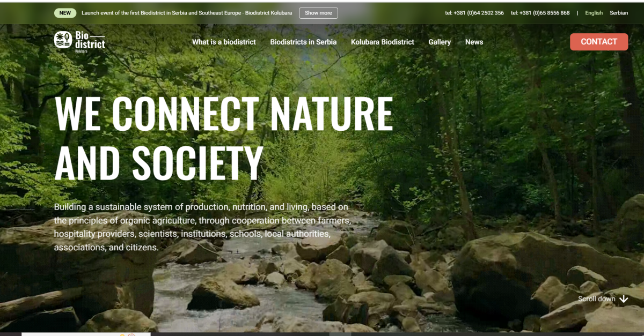Open the News section
Viewport: 644px width, 336px height.
474,42
